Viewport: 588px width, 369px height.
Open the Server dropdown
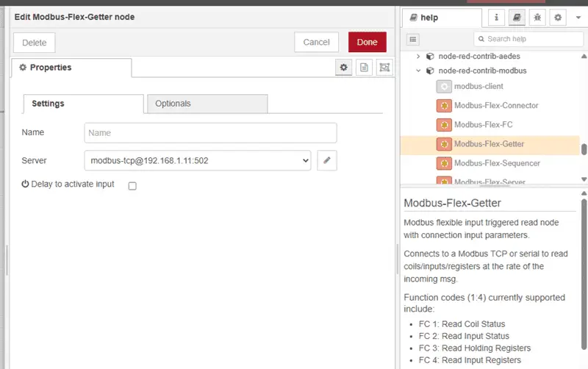[x=198, y=160]
